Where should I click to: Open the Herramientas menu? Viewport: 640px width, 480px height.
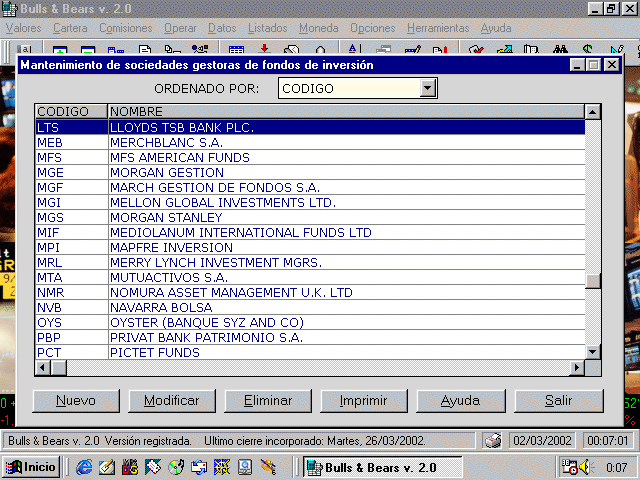(x=438, y=28)
